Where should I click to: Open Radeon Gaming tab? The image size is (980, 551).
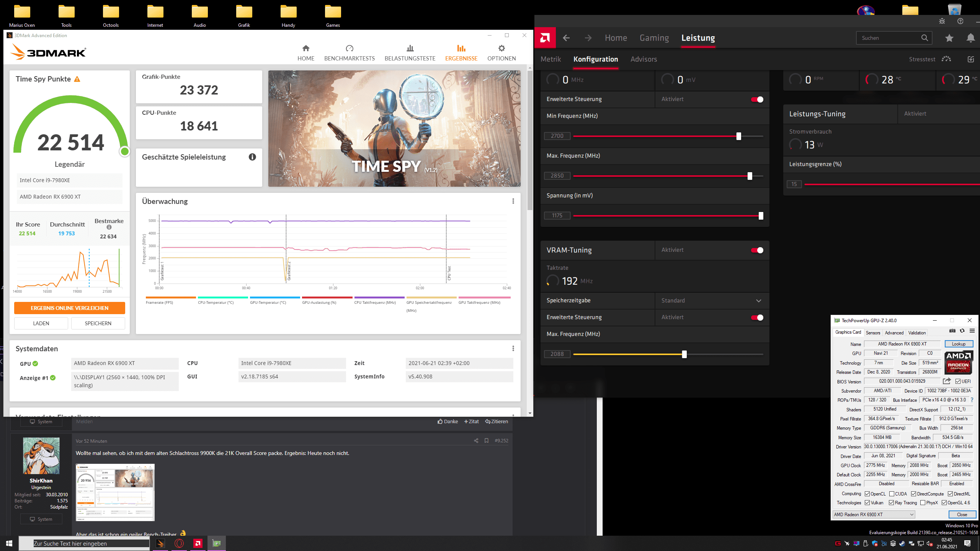click(x=654, y=38)
